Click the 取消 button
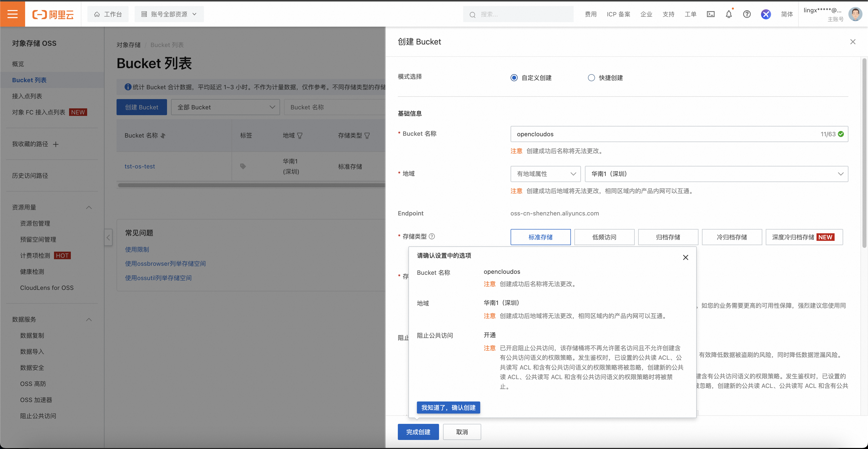 (462, 432)
